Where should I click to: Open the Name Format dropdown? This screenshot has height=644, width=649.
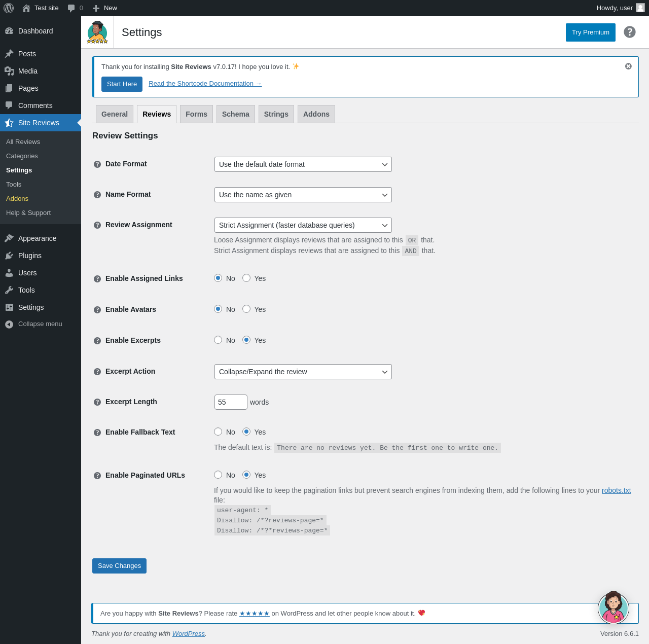pos(303,195)
